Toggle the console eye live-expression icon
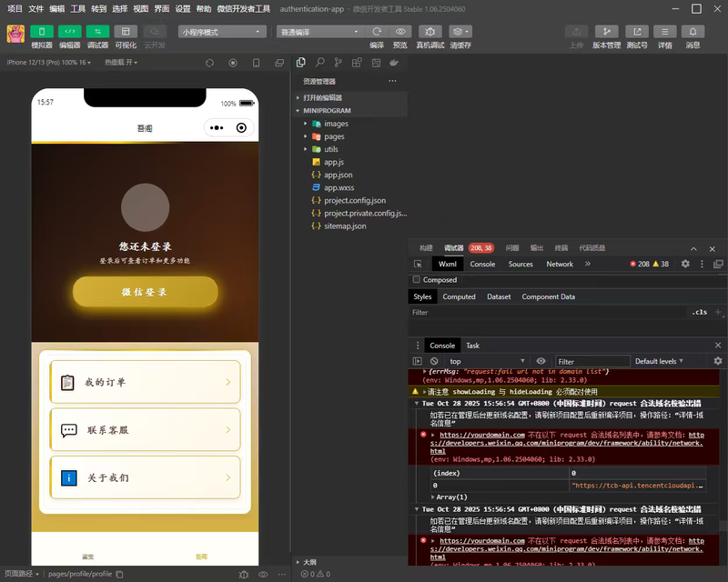Screen dimensions: 728x582 541,361
